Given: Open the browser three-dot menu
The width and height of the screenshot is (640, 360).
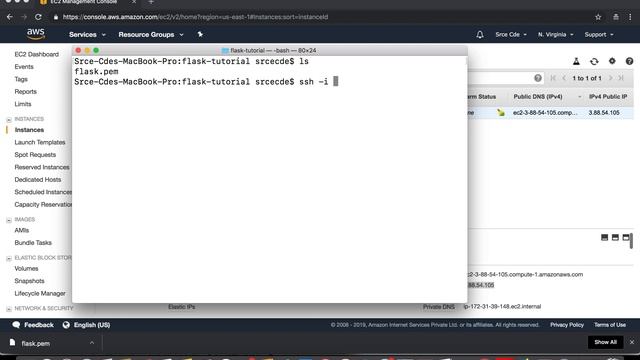Looking at the screenshot, I should point(630,17).
